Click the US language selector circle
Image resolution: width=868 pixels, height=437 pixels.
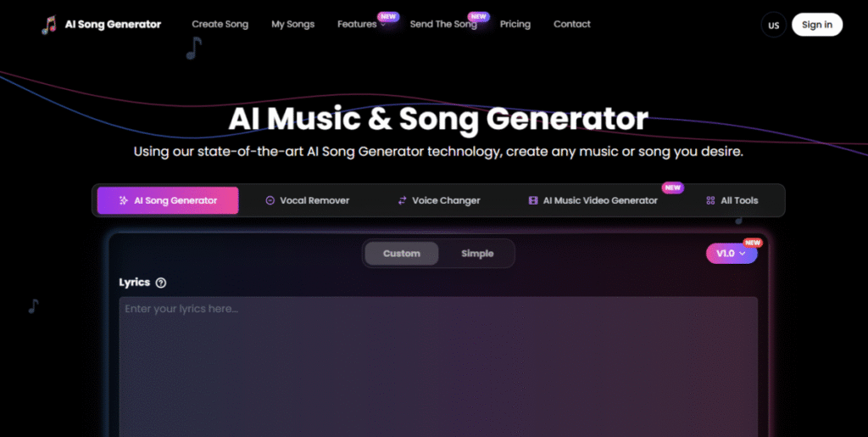coord(773,25)
